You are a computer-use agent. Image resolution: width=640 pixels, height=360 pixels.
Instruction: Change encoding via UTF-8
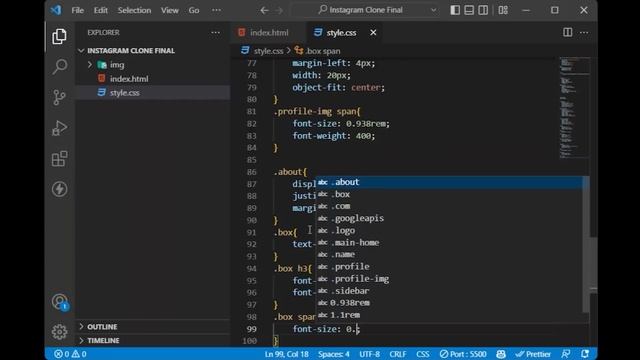point(369,354)
